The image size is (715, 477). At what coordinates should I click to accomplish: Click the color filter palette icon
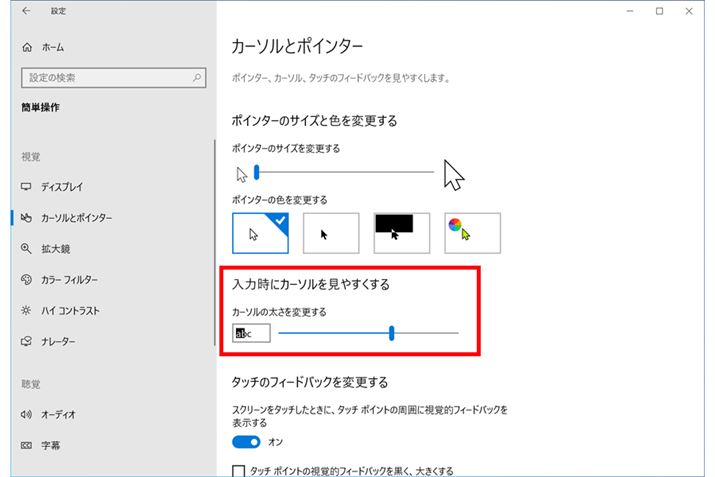pyautogui.click(x=26, y=280)
